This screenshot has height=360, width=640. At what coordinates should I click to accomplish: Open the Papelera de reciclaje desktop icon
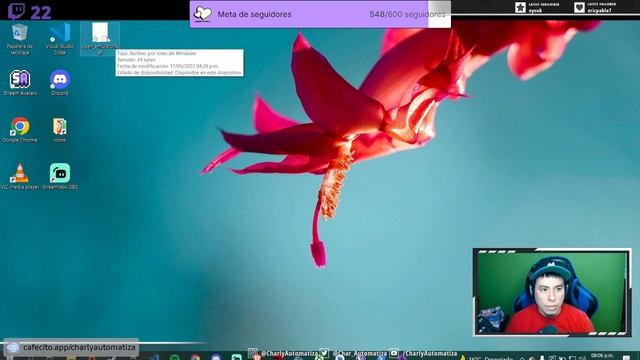pyautogui.click(x=19, y=39)
